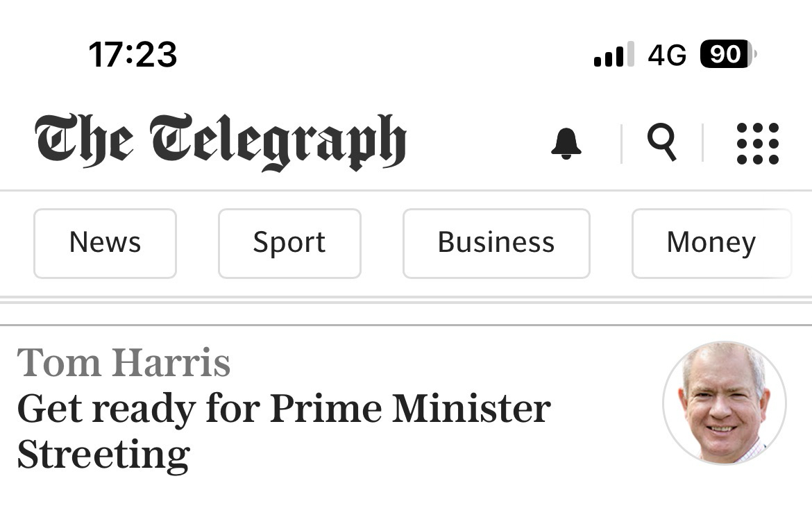Open Tom Harris author byline link
The height and width of the screenshot is (508, 812).
pos(124,363)
